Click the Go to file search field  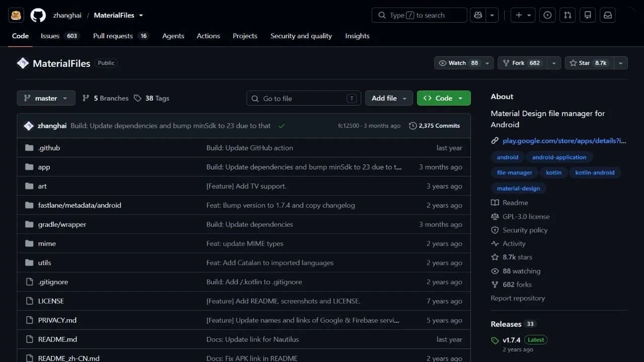[x=304, y=98]
